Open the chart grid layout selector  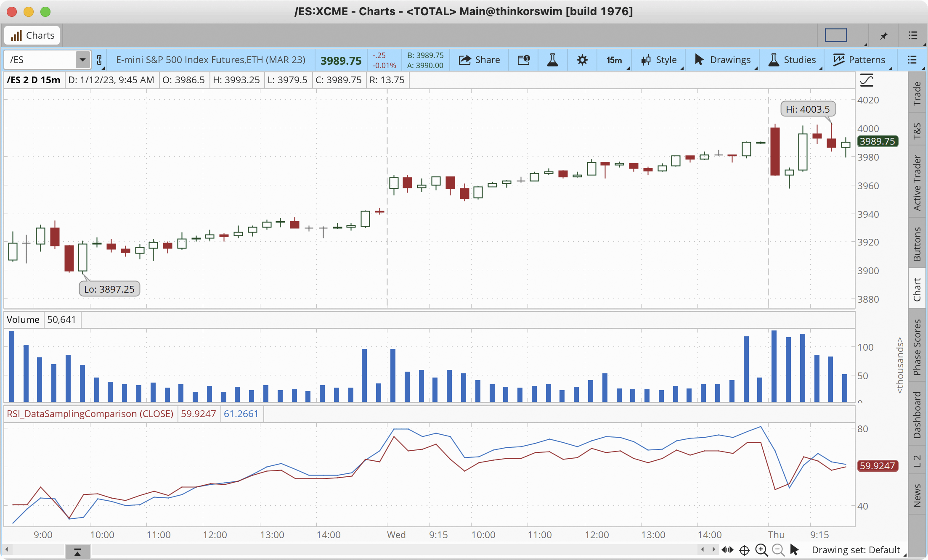(835, 35)
